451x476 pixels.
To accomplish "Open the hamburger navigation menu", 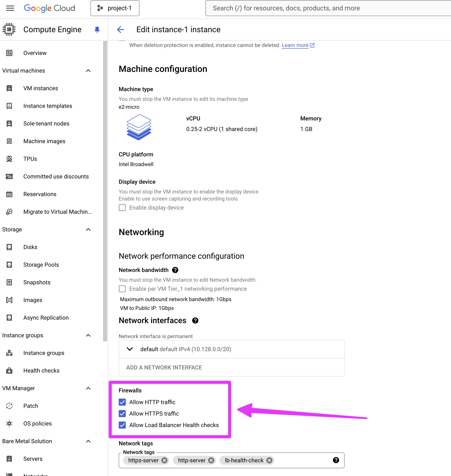I will pyautogui.click(x=10, y=8).
